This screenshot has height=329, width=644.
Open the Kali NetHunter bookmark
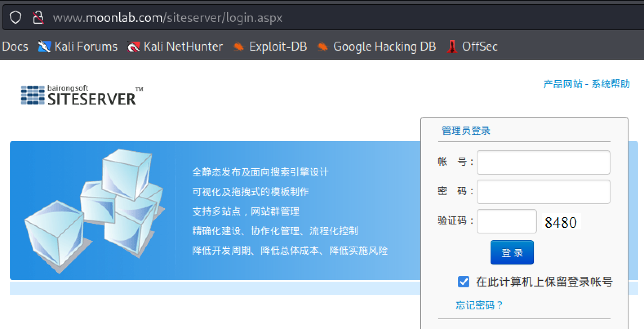(175, 47)
